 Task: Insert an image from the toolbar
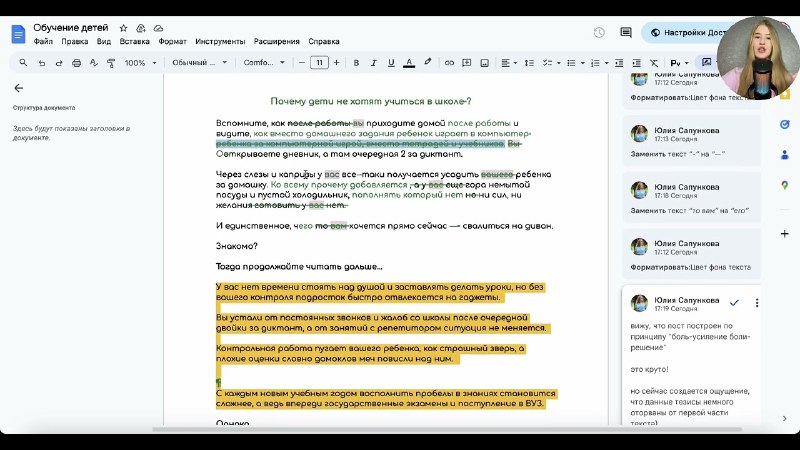(484, 63)
